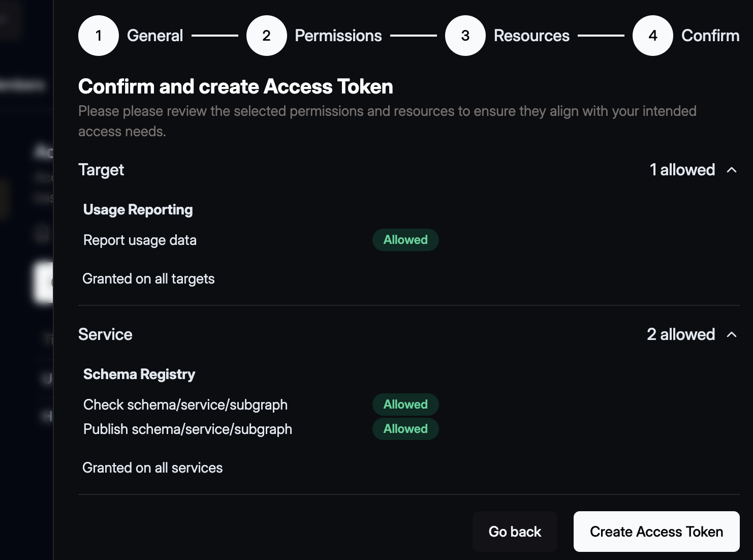753x560 pixels.
Task: Click the Allowed badge for Publish schema/service/subgraph
Action: click(405, 428)
